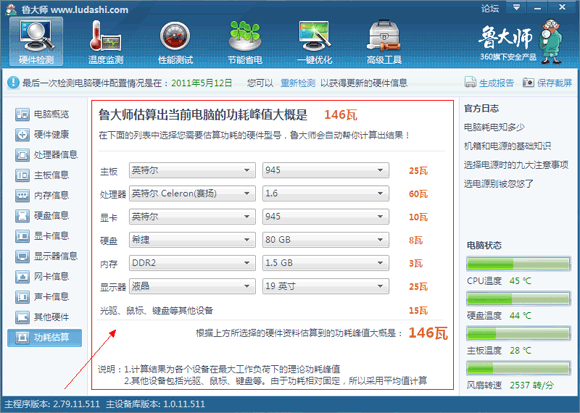Click the 保存截屏 camera icon
580x413 pixels.
coord(528,82)
